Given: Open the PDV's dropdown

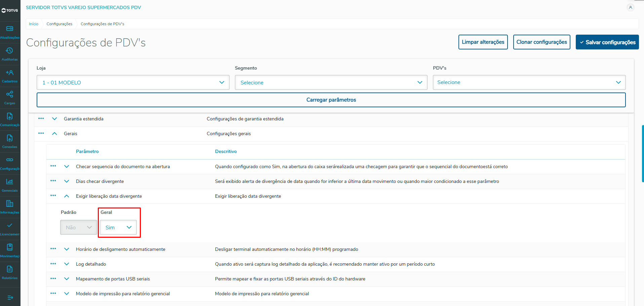Looking at the screenshot, I should coord(529,82).
